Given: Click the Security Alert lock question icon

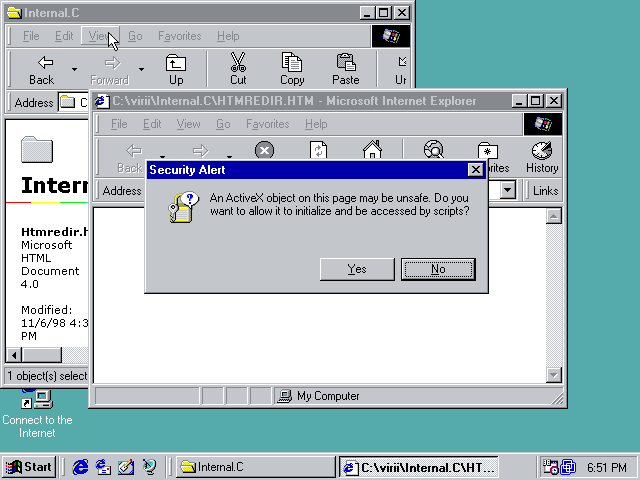Looking at the screenshot, I should click(183, 207).
